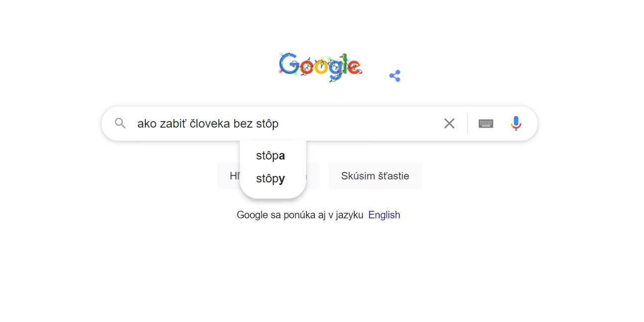The image size is (644, 322).
Task: Choose the "stôpy" autocomplete suggestion
Action: click(x=270, y=179)
